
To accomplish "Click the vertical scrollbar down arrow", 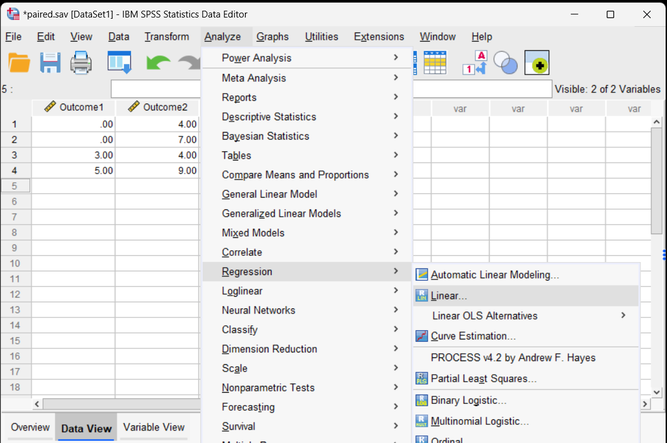I will (656, 392).
